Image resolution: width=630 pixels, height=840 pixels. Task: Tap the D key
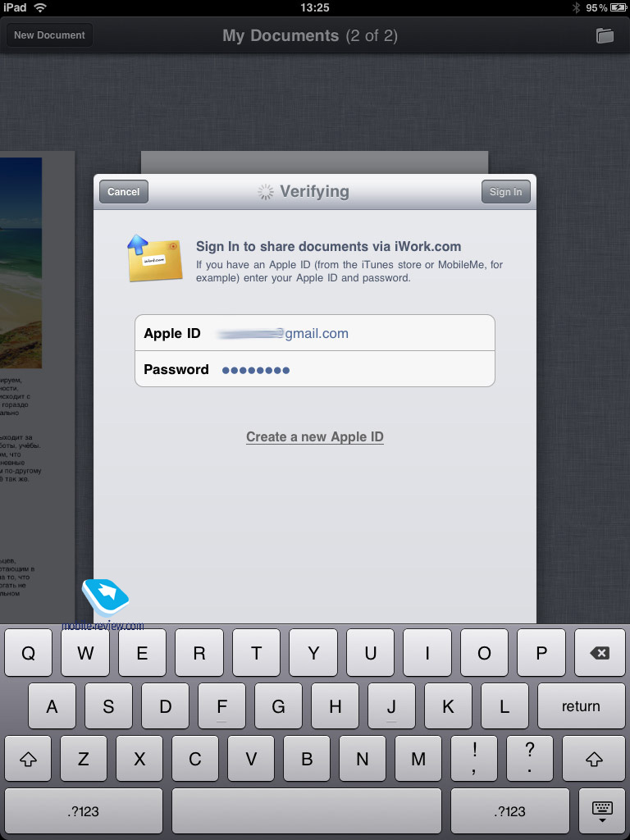tap(165, 705)
